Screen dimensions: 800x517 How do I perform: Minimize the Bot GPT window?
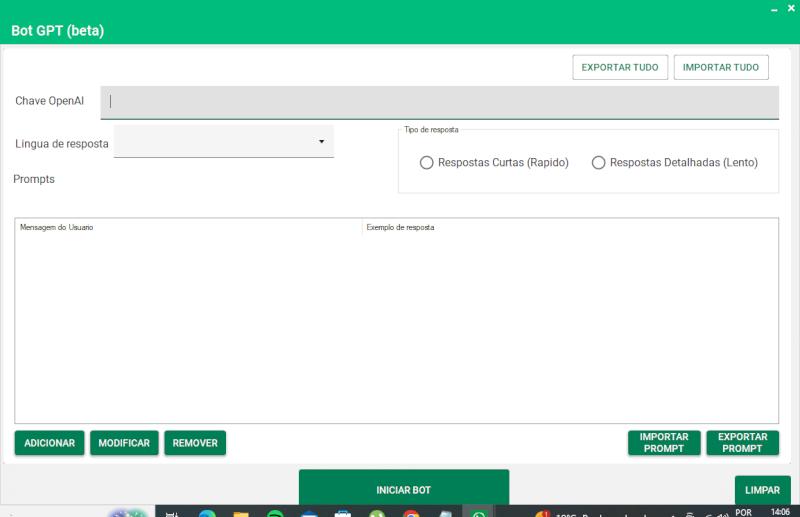pyautogui.click(x=774, y=9)
